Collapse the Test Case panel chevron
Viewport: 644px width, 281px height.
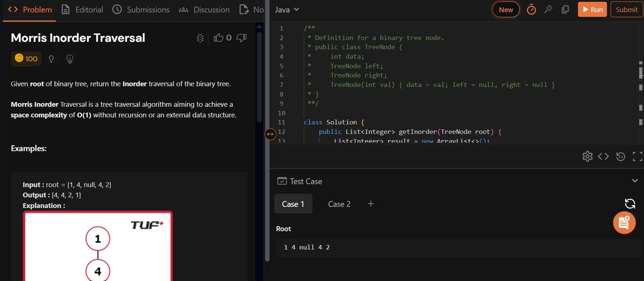click(635, 181)
